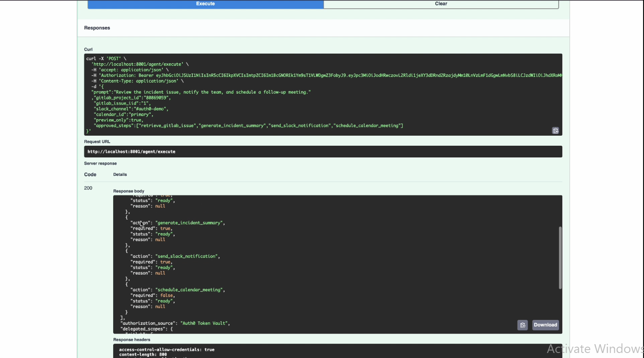Click the "delegated_scopes" key in response
Screen dimensions: 644x358
(144, 329)
